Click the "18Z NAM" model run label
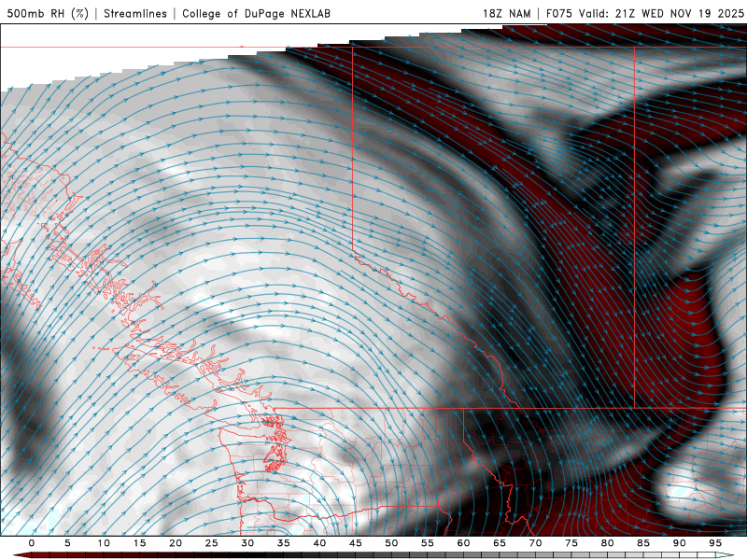The height and width of the screenshot is (560, 747). 506,13
